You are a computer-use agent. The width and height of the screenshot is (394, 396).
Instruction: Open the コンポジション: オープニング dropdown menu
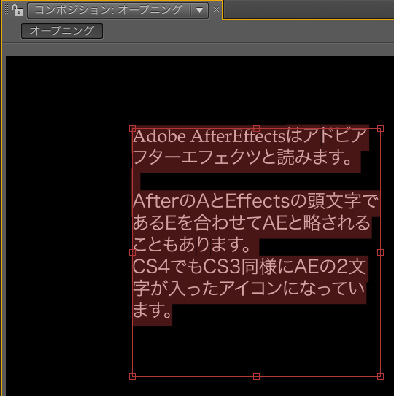click(x=199, y=10)
